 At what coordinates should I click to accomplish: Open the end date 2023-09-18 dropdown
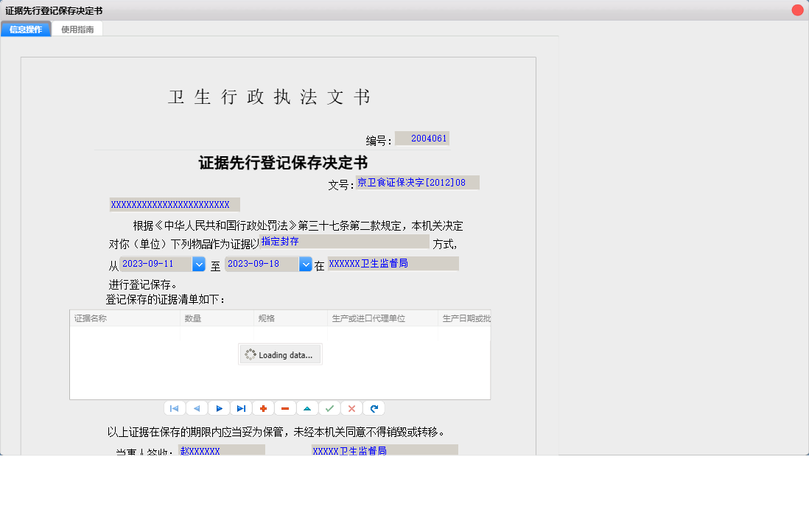coord(305,263)
